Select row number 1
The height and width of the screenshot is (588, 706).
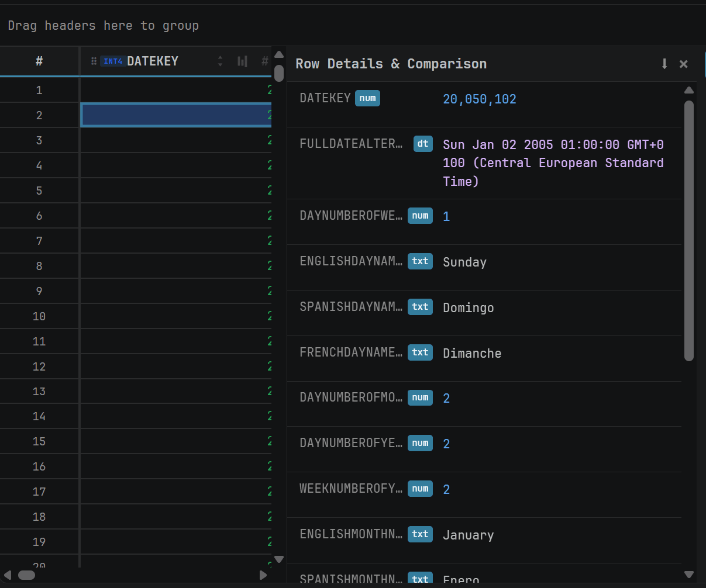click(39, 90)
